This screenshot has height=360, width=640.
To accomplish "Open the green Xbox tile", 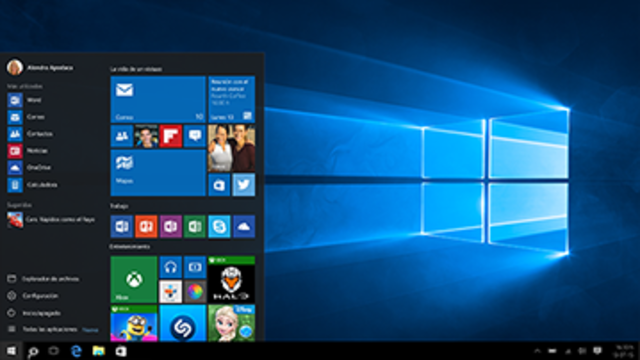I will 133,280.
